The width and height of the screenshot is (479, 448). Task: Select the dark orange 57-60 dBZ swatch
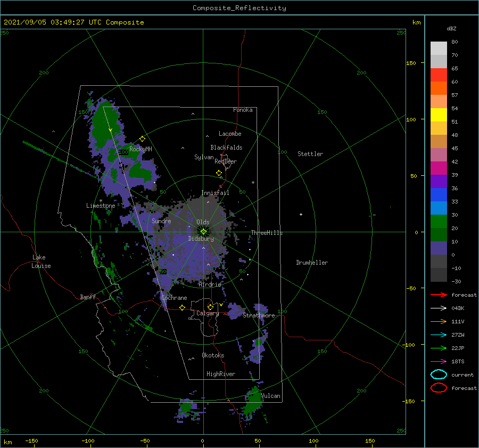click(x=439, y=88)
